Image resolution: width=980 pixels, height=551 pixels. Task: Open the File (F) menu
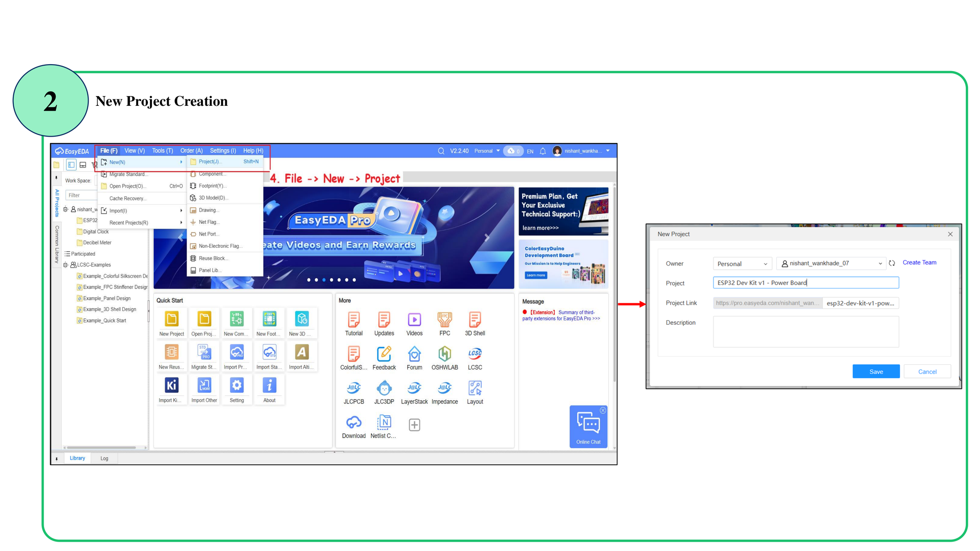click(x=109, y=151)
